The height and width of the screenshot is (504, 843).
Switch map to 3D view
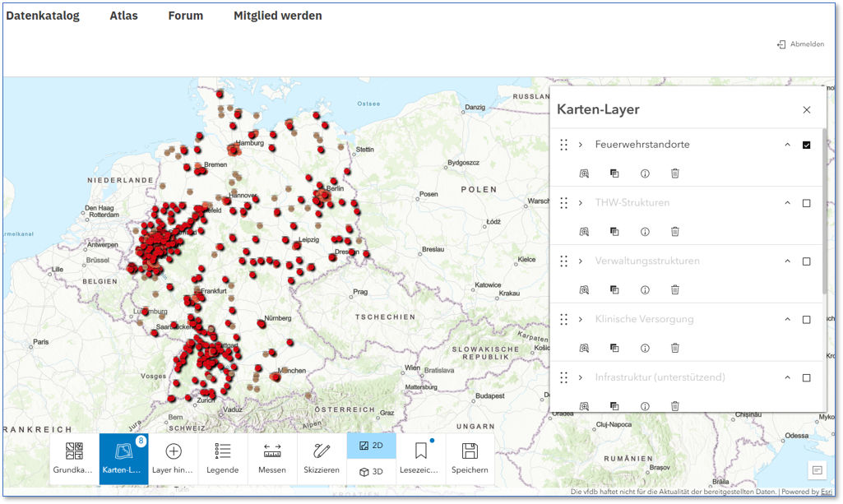pyautogui.click(x=371, y=472)
